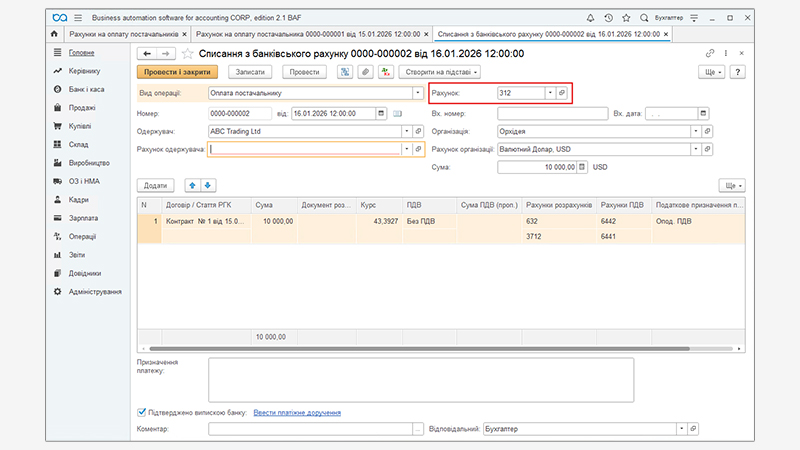Open the history clock icon
Image resolution: width=800 pixels, height=450 pixels.
pyautogui.click(x=609, y=18)
